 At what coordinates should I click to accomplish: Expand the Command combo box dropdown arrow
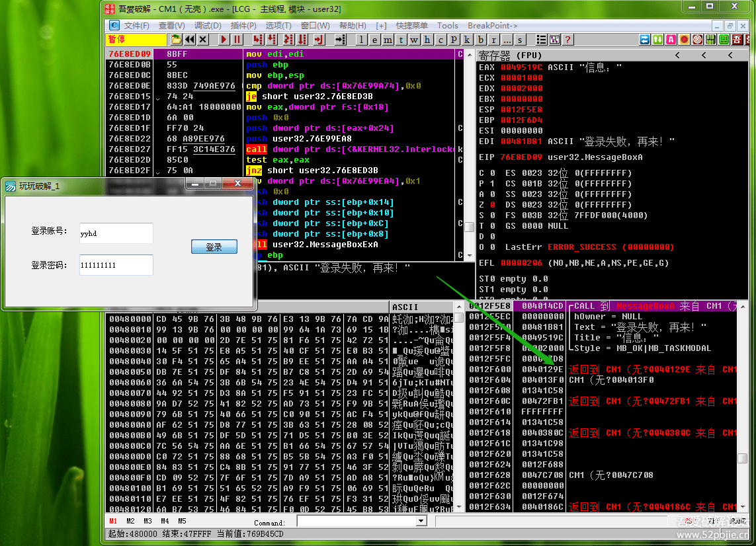tap(421, 522)
